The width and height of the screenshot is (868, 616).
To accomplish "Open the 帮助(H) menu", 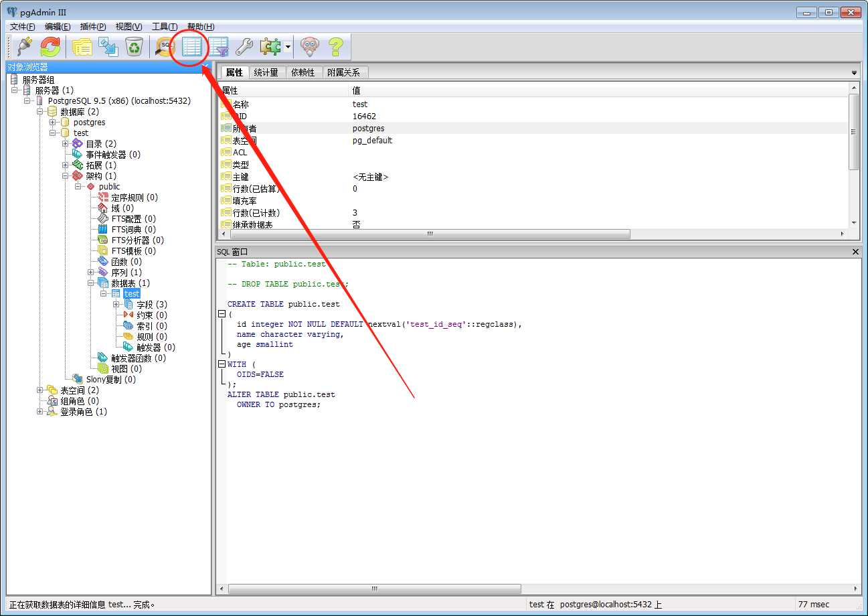I will (201, 27).
